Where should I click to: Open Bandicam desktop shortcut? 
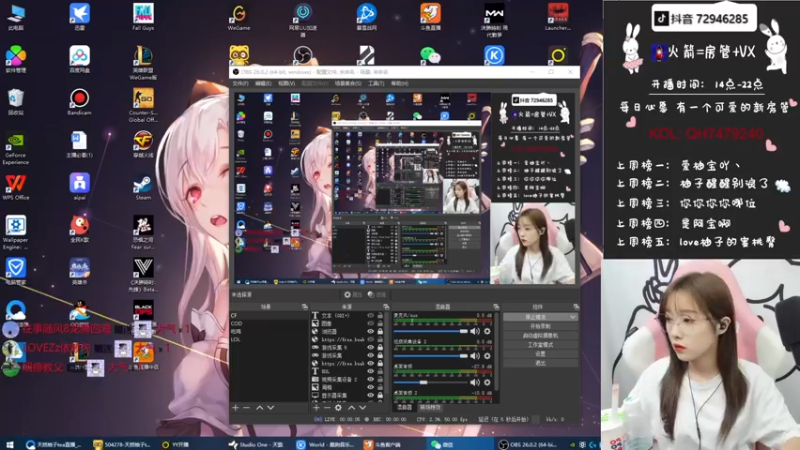point(79,102)
